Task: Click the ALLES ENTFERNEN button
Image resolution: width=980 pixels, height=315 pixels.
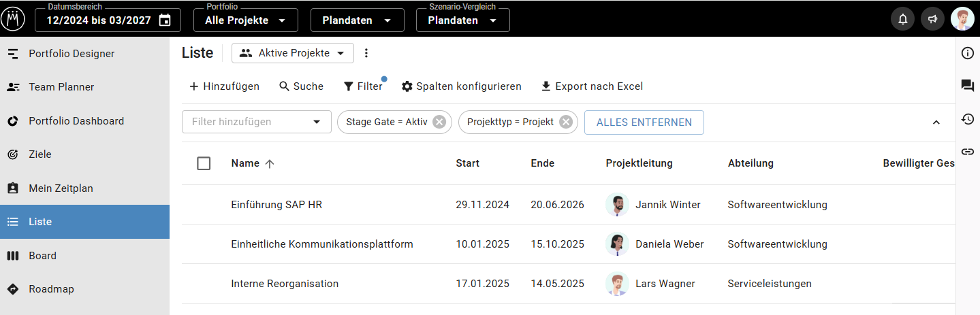Action: 644,122
